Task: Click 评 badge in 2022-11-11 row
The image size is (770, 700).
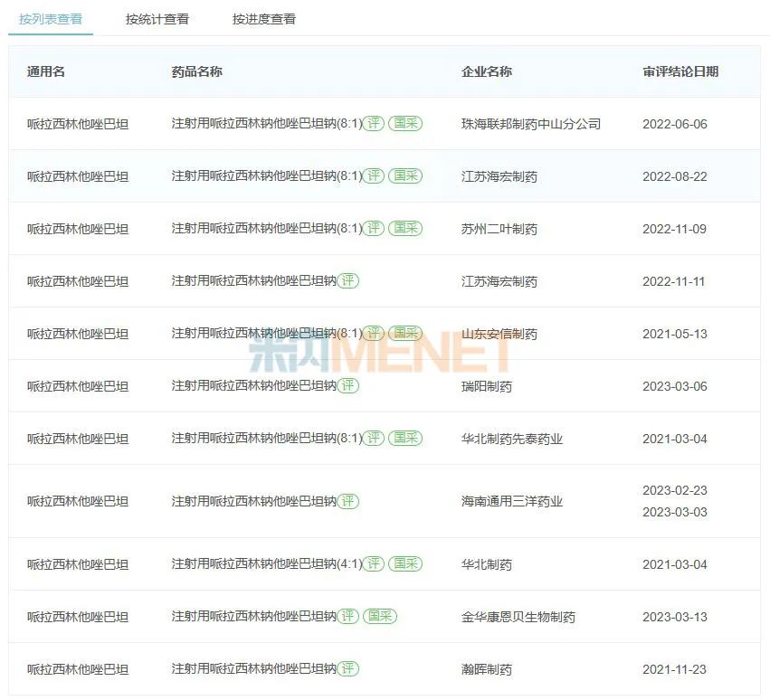Action: 347,280
